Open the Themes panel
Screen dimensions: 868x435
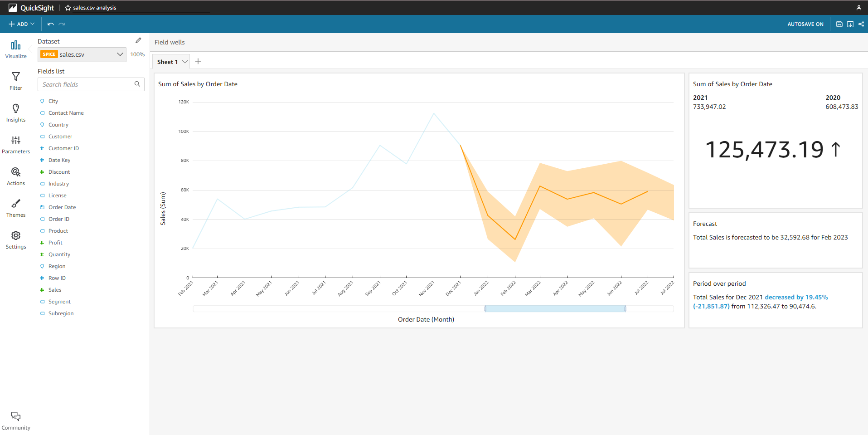coord(16,208)
